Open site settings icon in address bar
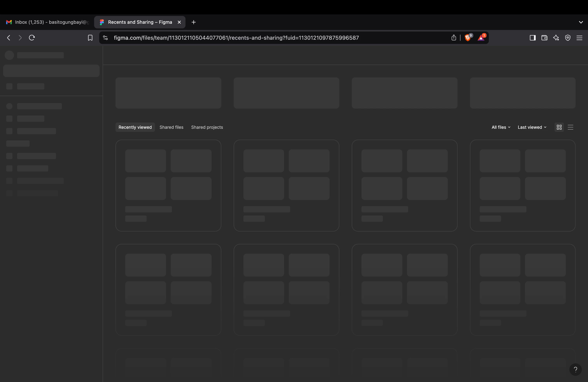The height and width of the screenshot is (382, 588). 105,38
